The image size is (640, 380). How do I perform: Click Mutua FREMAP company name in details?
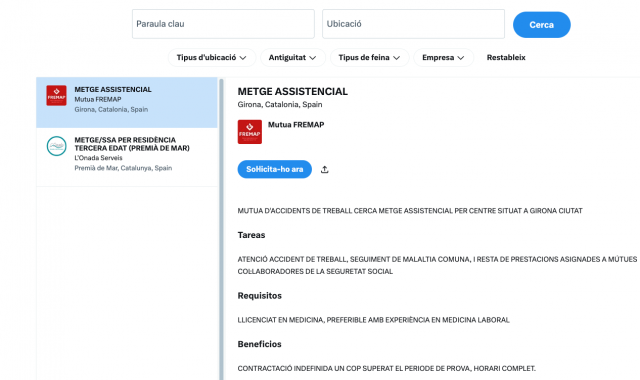[x=296, y=124]
